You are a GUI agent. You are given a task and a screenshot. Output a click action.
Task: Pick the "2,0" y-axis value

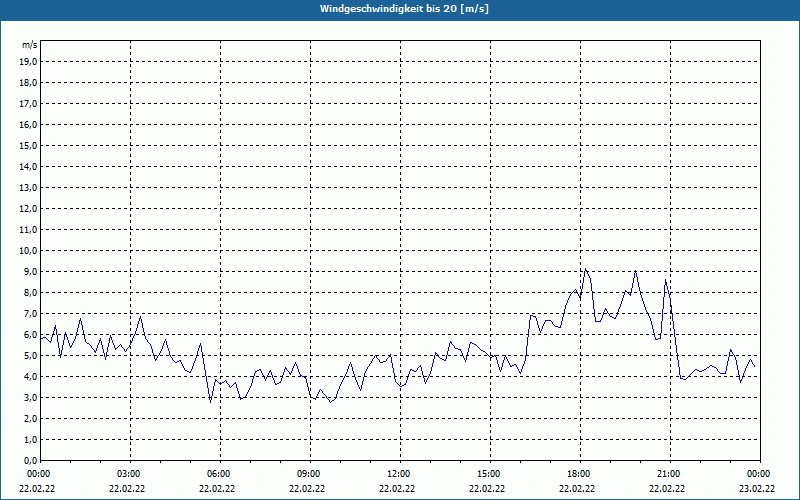click(x=30, y=418)
